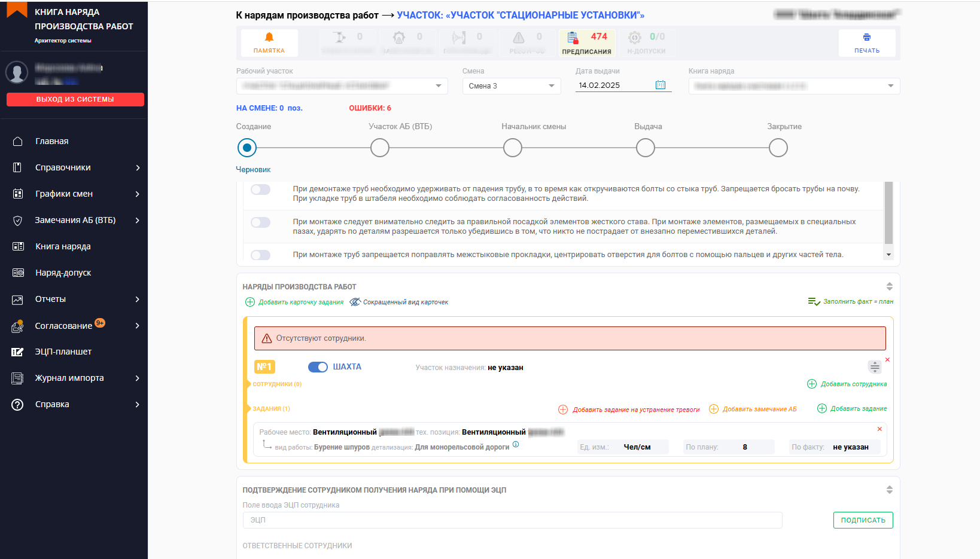Click the Выход из системы button

75,99
